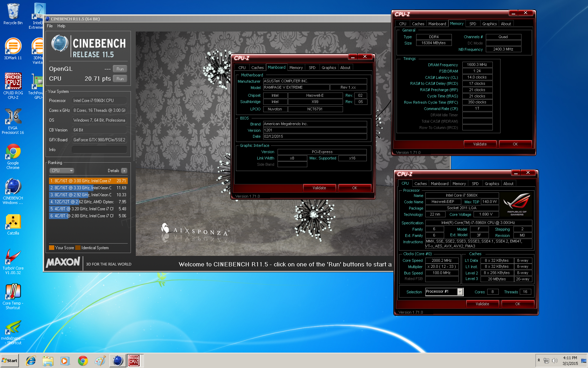The height and width of the screenshot is (368, 588).
Task: Click the Info field in Your System
Action: tap(99, 150)
